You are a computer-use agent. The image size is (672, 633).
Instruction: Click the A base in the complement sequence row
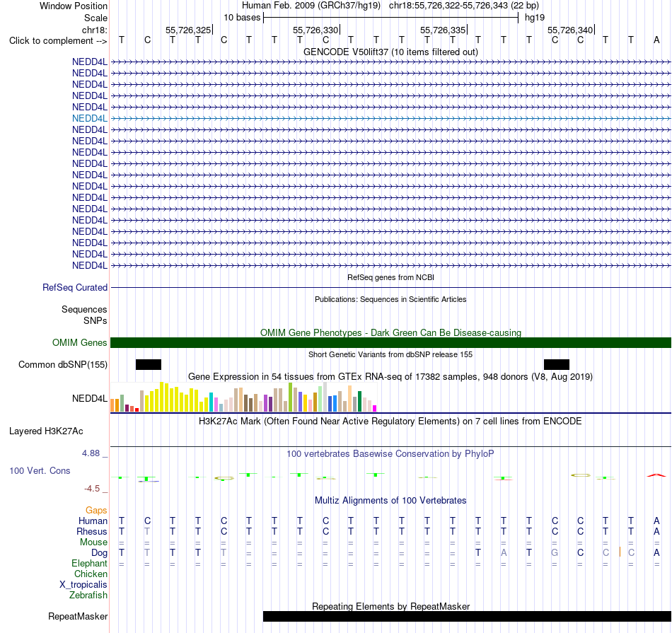click(656, 40)
